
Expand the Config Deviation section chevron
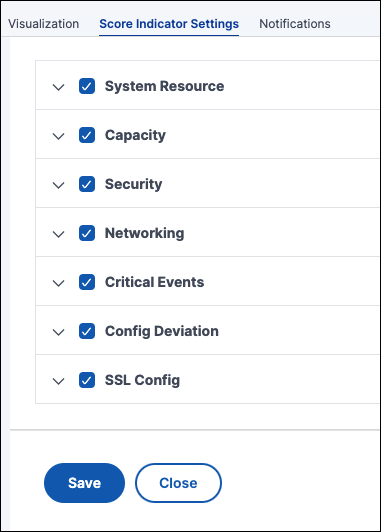59,332
